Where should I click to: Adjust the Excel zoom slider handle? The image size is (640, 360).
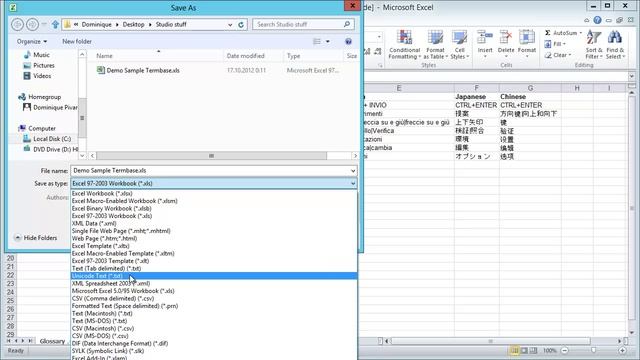point(593,351)
